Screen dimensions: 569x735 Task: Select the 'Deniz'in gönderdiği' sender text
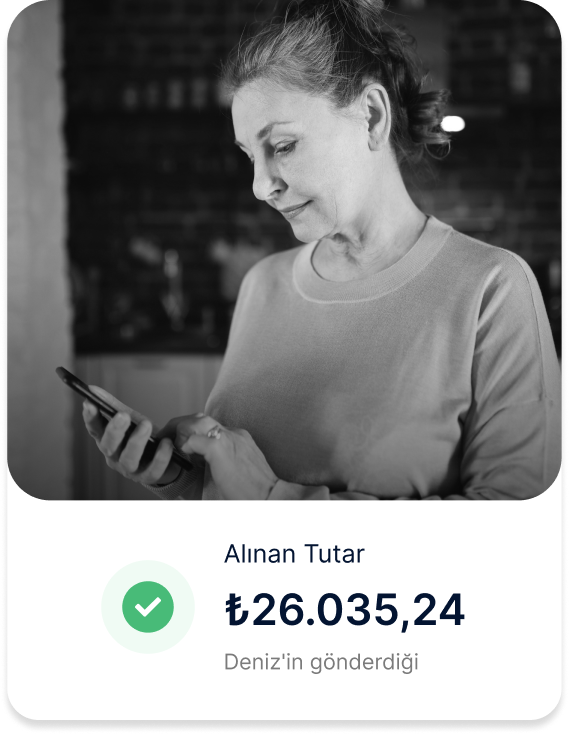[x=321, y=662]
